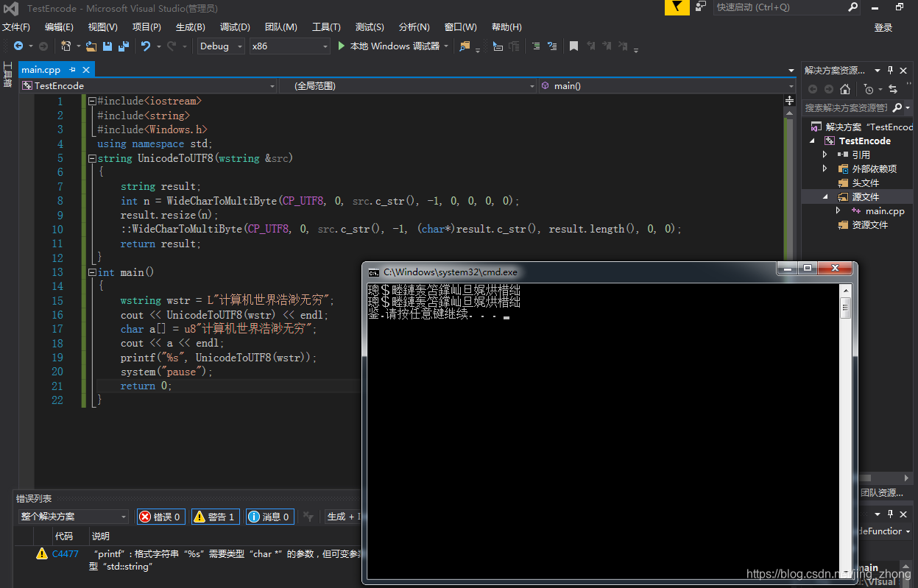Open the 调试(D) debug menu
Viewport: 918px width, 588px height.
(235, 27)
